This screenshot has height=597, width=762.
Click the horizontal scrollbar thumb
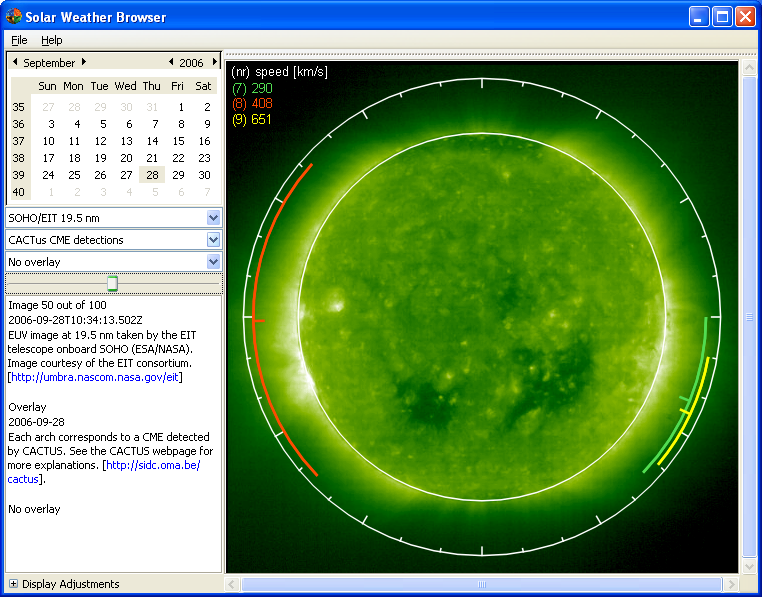tap(481, 584)
